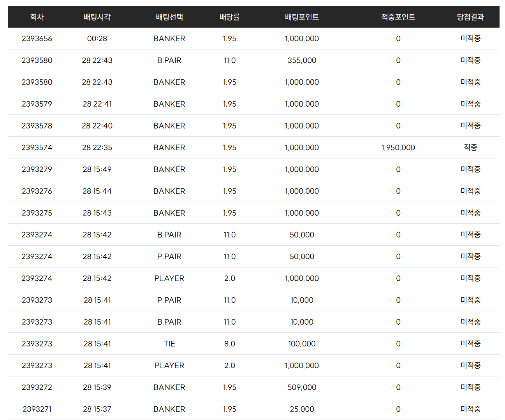Click the 배팅시각 column header
Image resolution: width=505 pixels, height=420 pixels.
coord(97,17)
